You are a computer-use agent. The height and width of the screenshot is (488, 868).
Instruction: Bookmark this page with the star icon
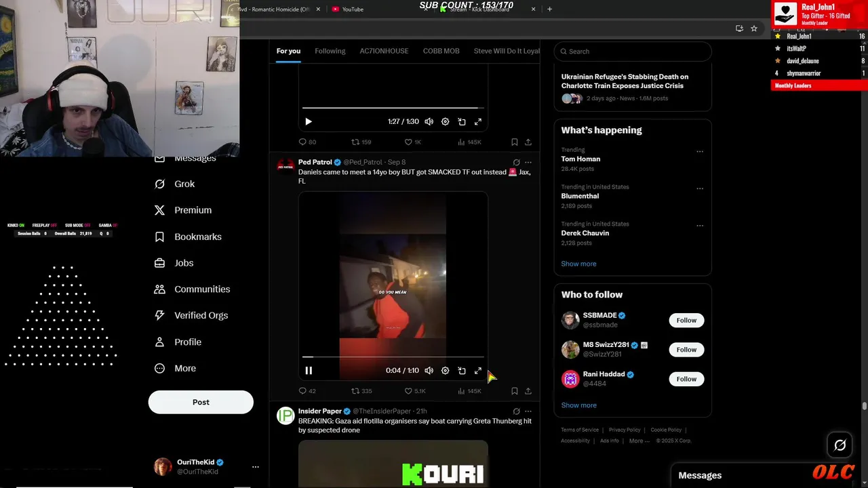[x=754, y=28]
